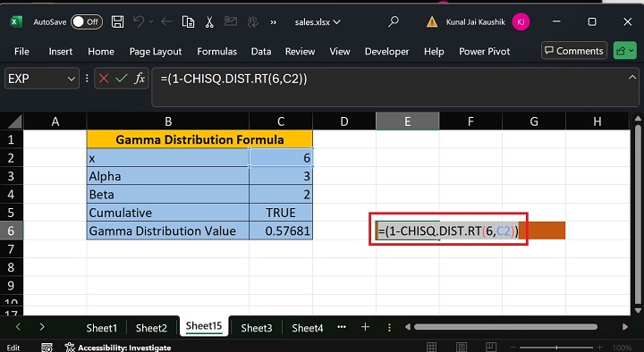This screenshot has width=644, height=352.
Task: Open the Developer tab
Action: (x=387, y=51)
